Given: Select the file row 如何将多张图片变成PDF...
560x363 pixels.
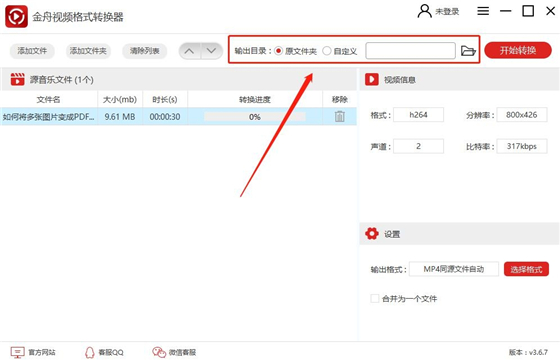Looking at the screenshot, I should tap(178, 116).
